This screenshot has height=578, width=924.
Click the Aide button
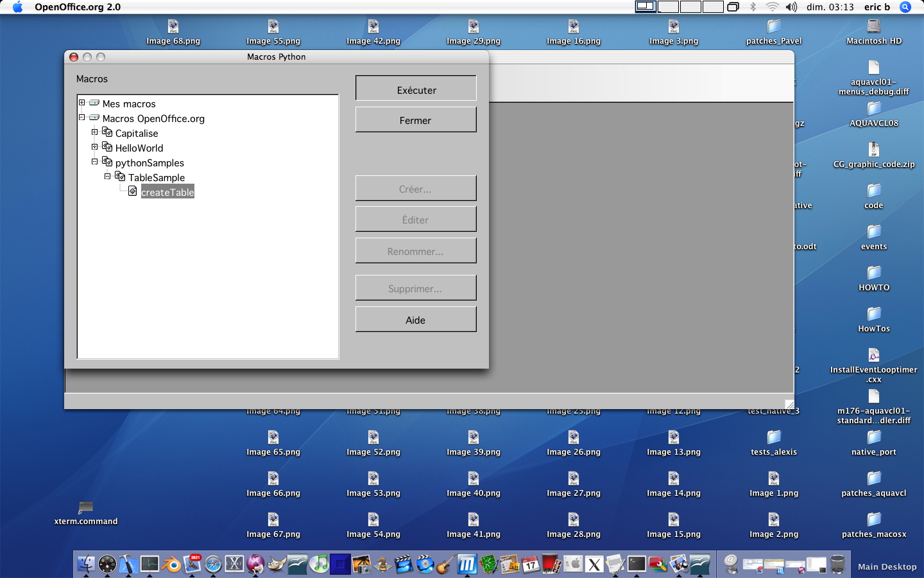pyautogui.click(x=416, y=320)
